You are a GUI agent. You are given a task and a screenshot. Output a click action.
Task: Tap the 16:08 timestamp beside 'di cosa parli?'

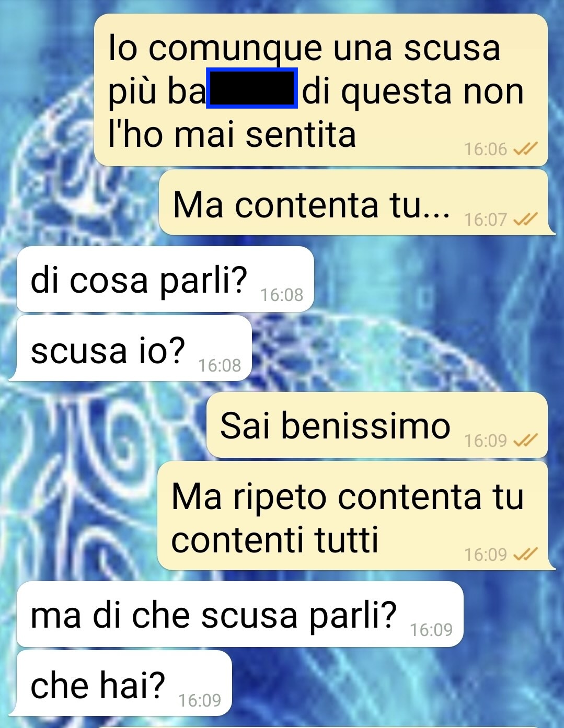click(x=282, y=295)
